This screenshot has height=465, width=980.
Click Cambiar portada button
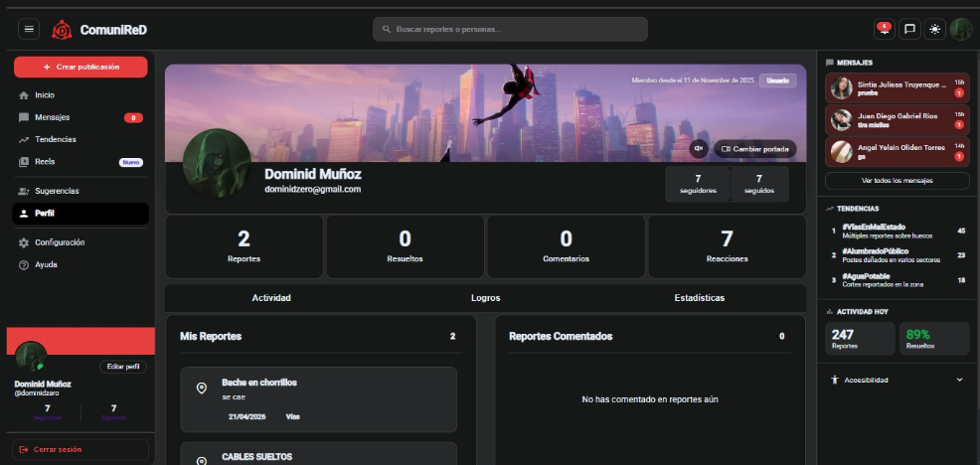pyautogui.click(x=755, y=149)
